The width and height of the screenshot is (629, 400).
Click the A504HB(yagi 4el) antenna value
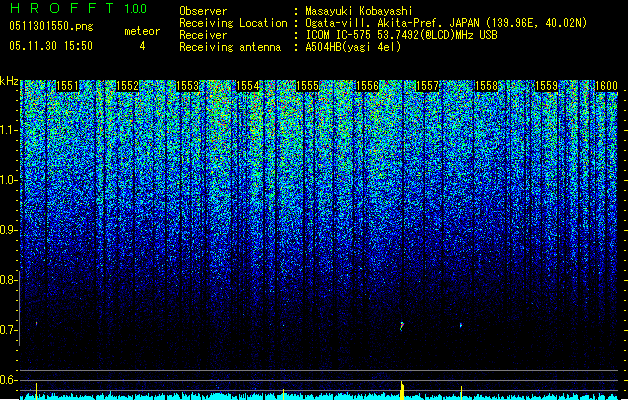click(353, 47)
